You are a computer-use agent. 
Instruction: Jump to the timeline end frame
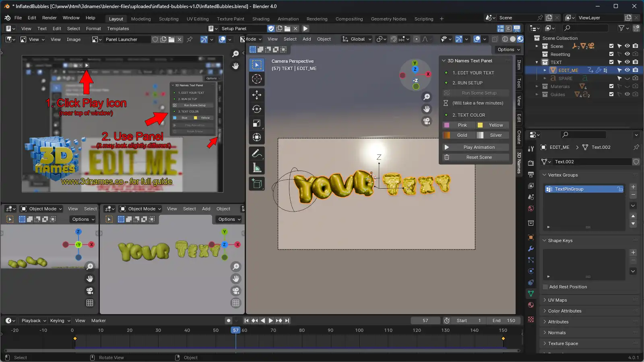pos(287,321)
